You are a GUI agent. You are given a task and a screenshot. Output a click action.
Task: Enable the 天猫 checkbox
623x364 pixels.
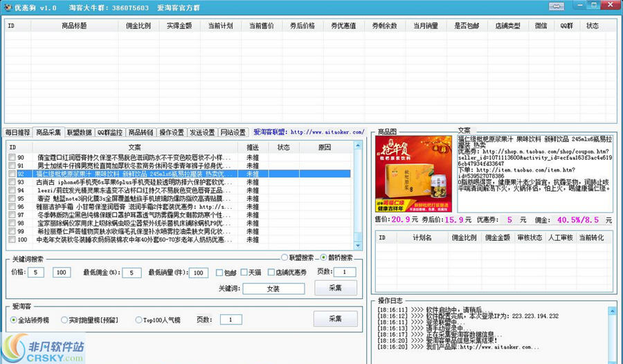pos(244,272)
